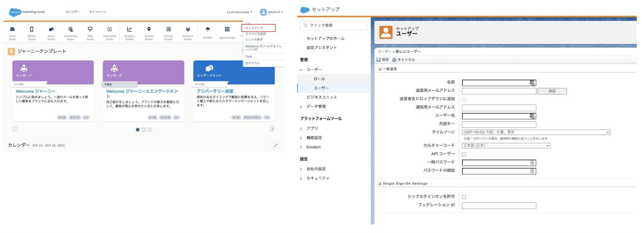Expand セキュリティ in the sidebar
The image size is (644, 233).
(x=301, y=178)
